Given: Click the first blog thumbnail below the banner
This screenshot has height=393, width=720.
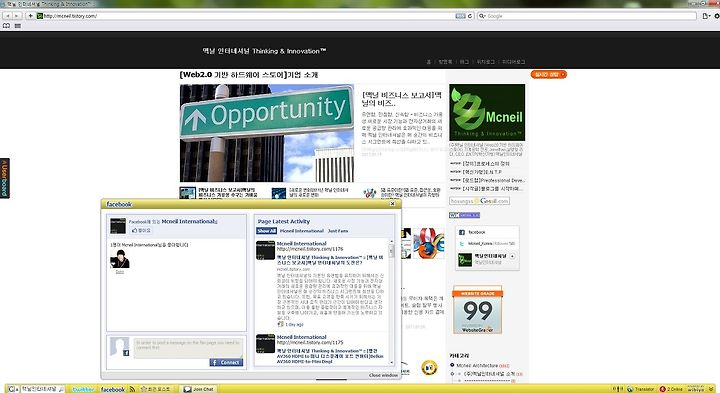Looking at the screenshot, I should [x=187, y=192].
